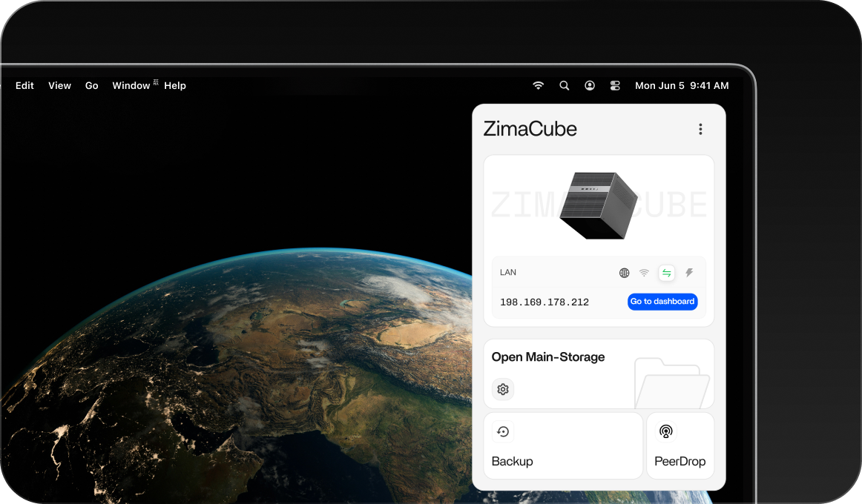Open the Open Main-Storage card

click(599, 374)
